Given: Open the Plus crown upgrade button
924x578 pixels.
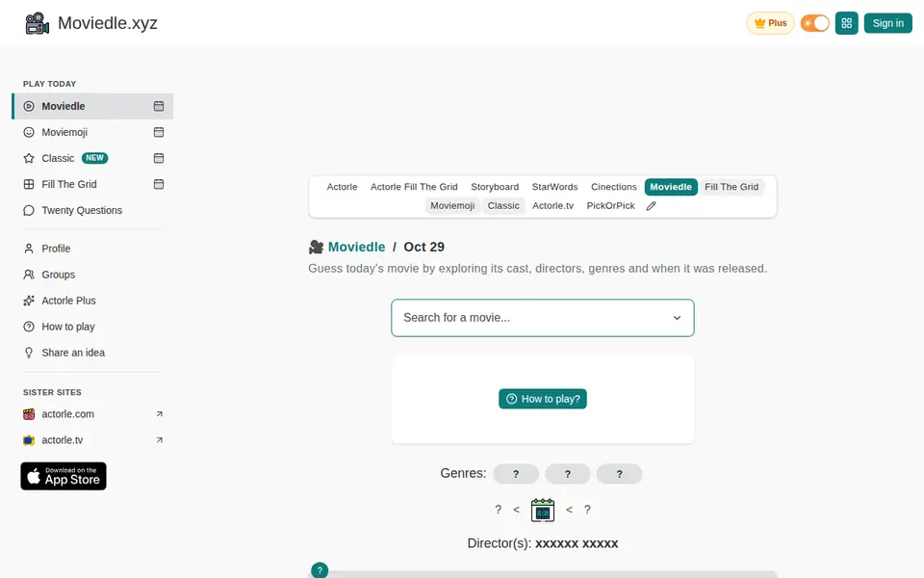Looking at the screenshot, I should pos(770,23).
